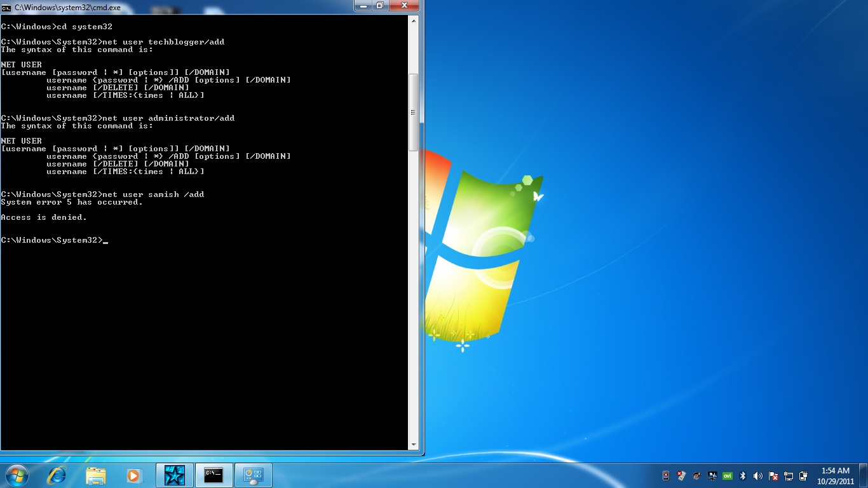Click the line 'net user techblogger/add'
This screenshot has height=488, width=868.
click(x=113, y=42)
